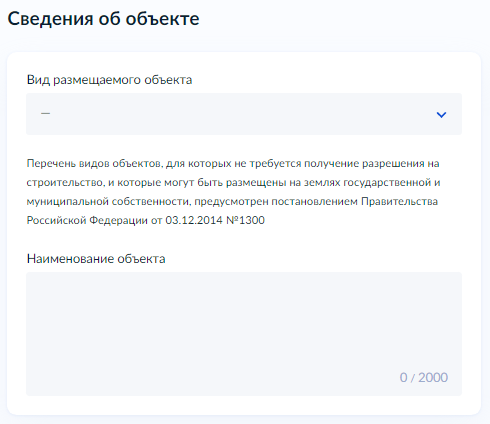Click 'Правительства' in the helper text
490x424 pixels.
(x=399, y=201)
